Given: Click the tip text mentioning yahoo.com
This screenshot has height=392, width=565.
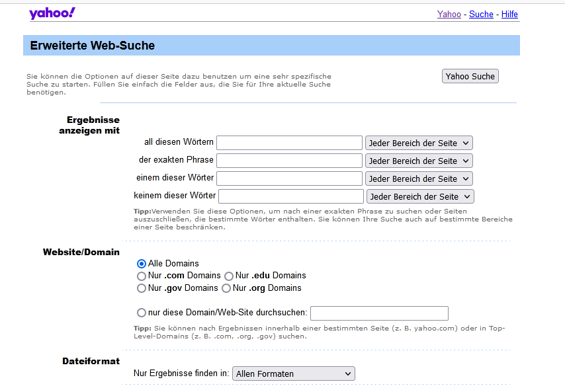Looking at the screenshot, I should coord(320,333).
